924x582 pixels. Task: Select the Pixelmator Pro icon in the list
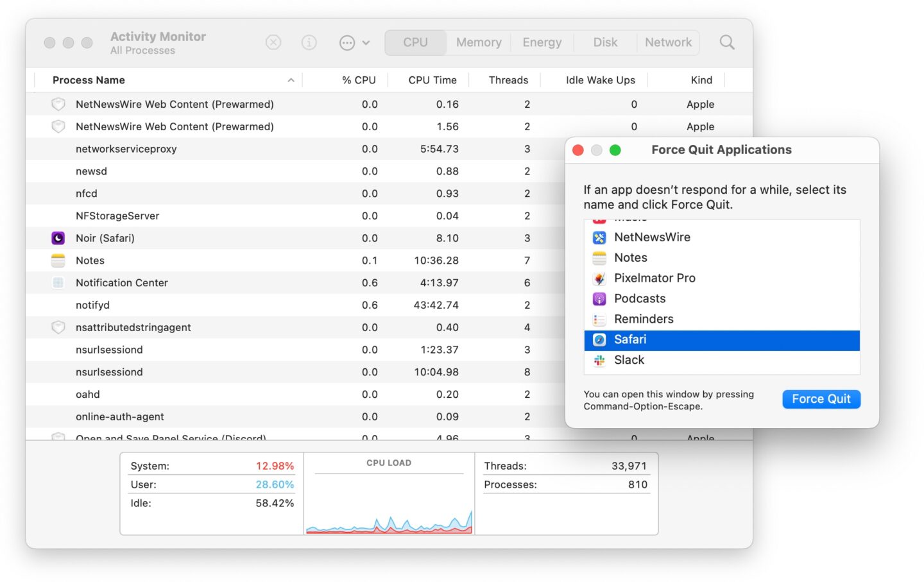pyautogui.click(x=599, y=278)
